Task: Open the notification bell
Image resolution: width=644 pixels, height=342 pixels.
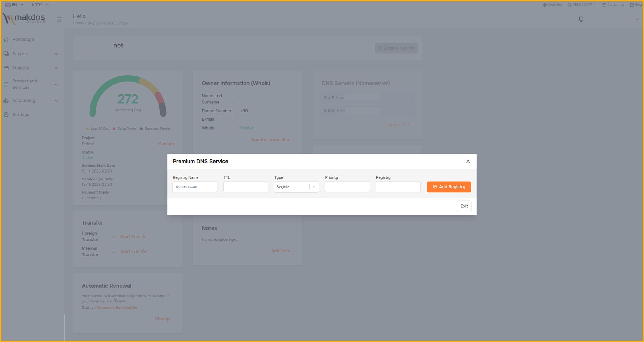Action: point(581,19)
